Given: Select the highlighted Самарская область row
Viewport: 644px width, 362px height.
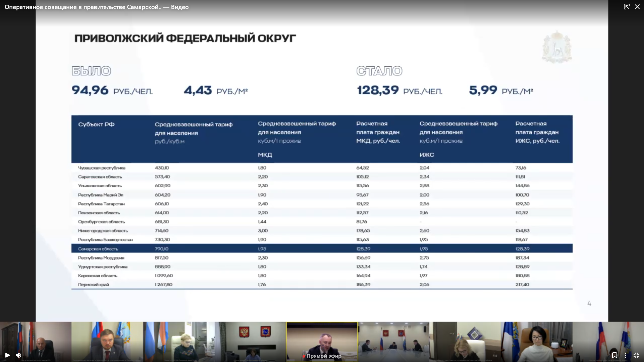Looking at the screenshot, I should [98, 249].
